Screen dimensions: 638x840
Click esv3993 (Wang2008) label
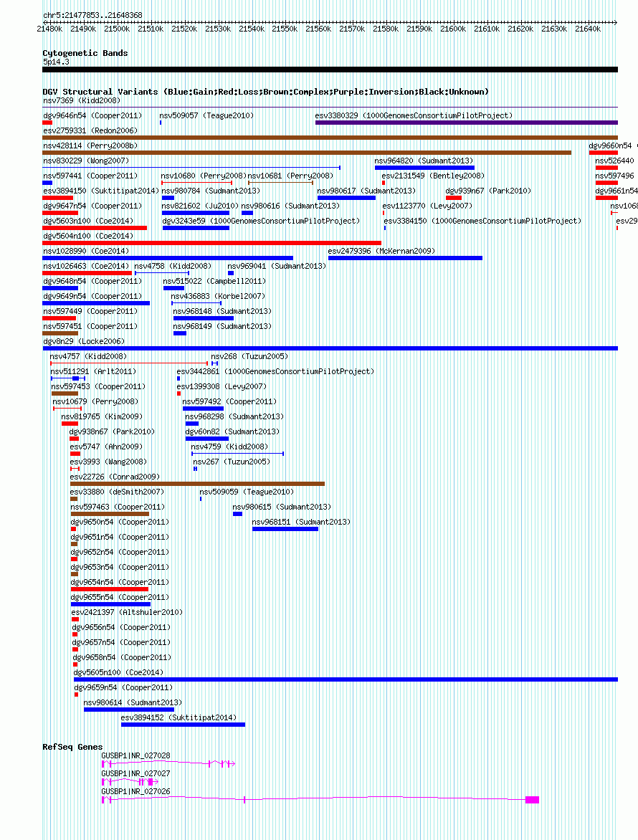[x=108, y=462]
